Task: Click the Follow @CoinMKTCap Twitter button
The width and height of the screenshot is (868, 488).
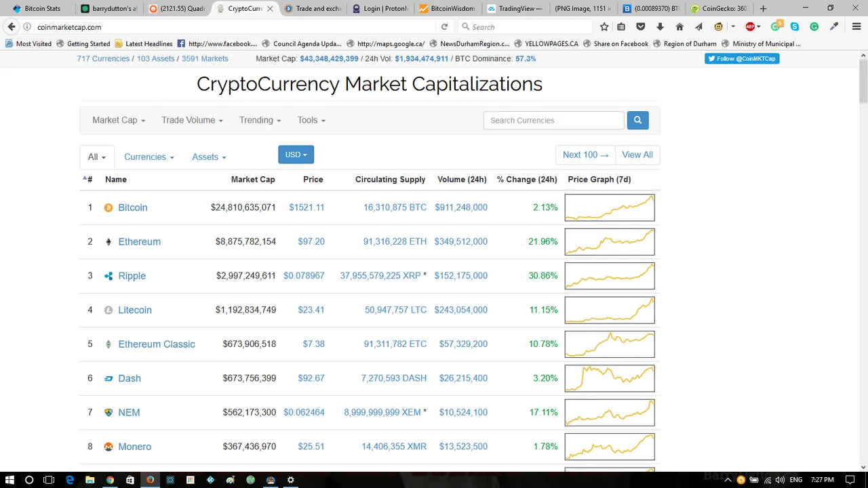Action: pos(742,58)
